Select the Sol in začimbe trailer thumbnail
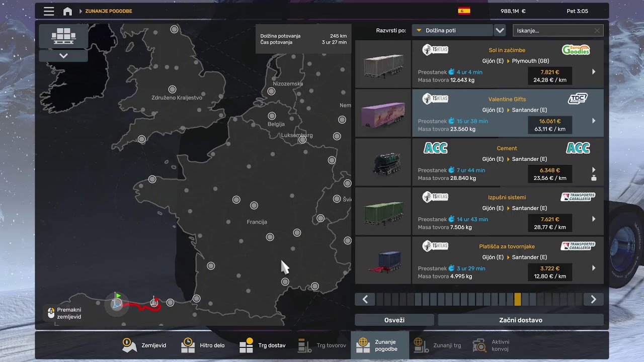Screen dimensions: 644x362 (383, 64)
